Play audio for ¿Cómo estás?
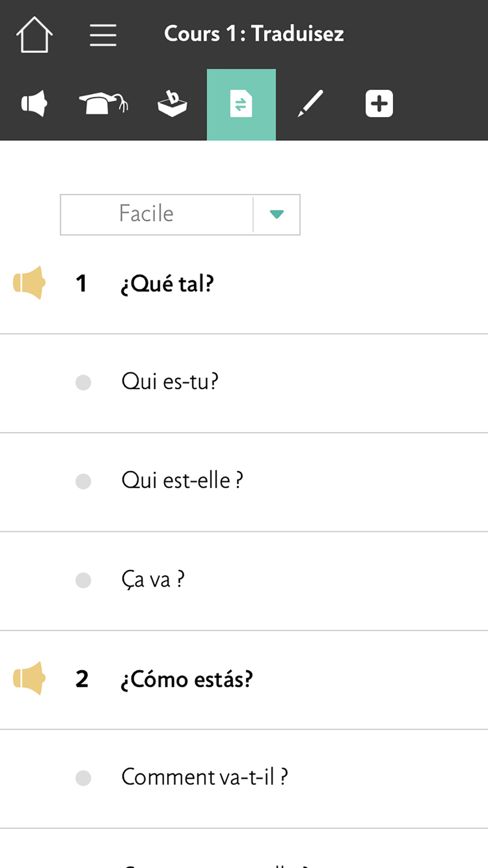The width and height of the screenshot is (488, 868). pos(29,678)
